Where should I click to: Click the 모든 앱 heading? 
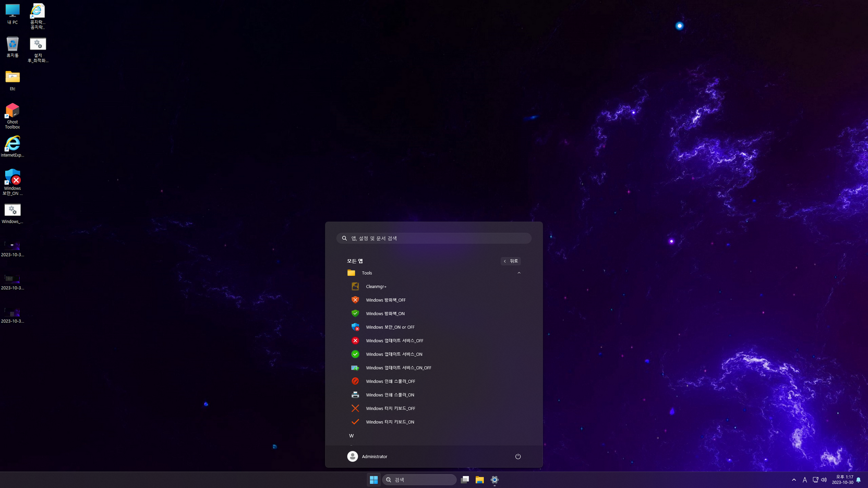click(355, 261)
